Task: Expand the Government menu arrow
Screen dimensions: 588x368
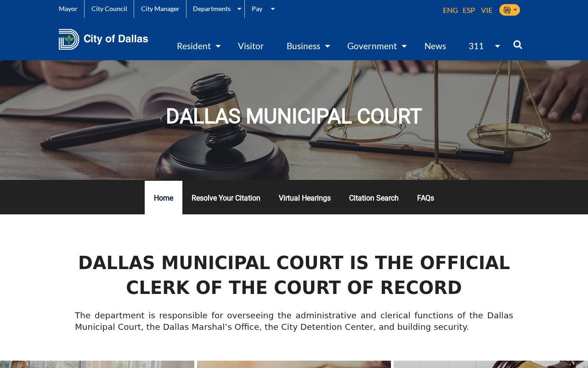Action: click(x=404, y=46)
